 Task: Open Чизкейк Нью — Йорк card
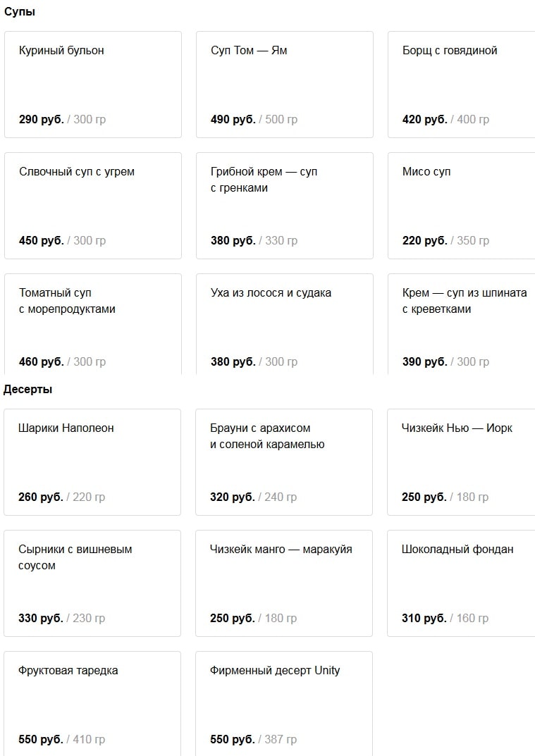(x=461, y=462)
